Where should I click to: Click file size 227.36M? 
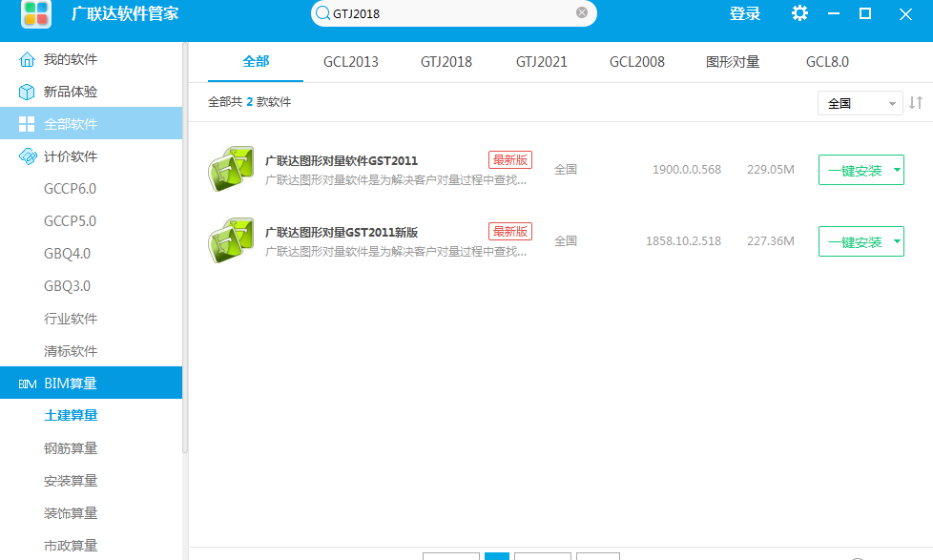pyautogui.click(x=771, y=241)
